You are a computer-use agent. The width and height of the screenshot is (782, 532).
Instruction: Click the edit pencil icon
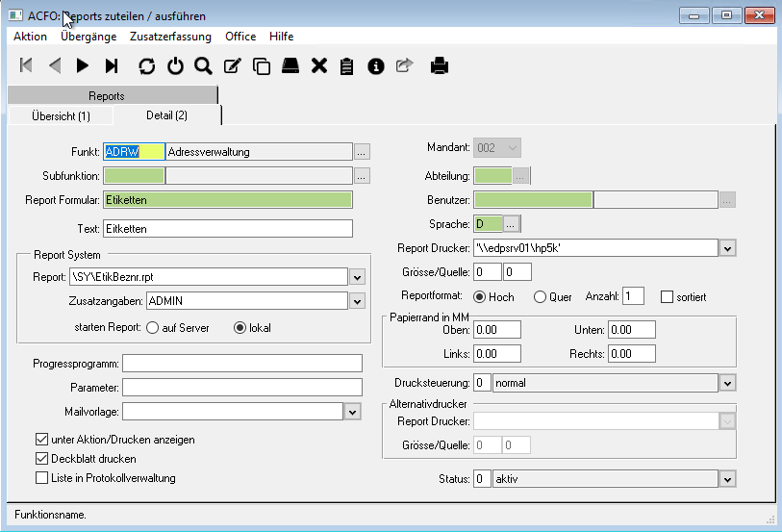coord(232,65)
